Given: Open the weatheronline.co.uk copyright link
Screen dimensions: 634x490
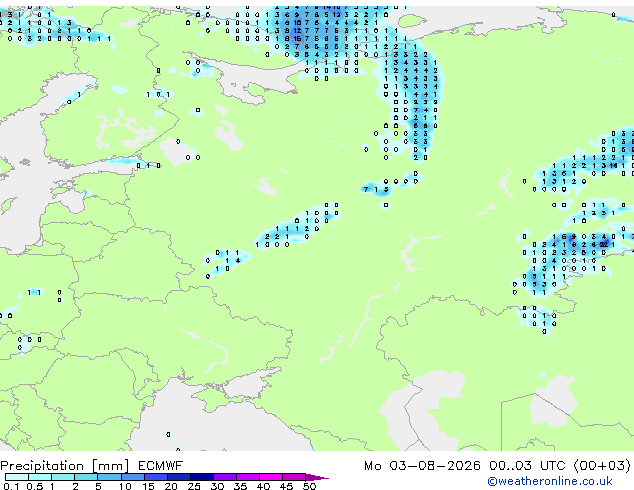Looking at the screenshot, I should [x=550, y=481].
